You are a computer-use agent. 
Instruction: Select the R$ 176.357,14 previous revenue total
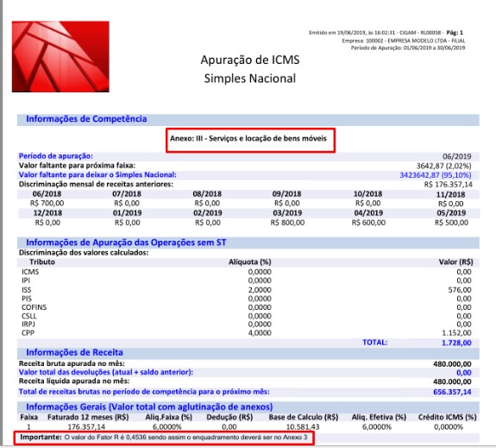tap(449, 185)
